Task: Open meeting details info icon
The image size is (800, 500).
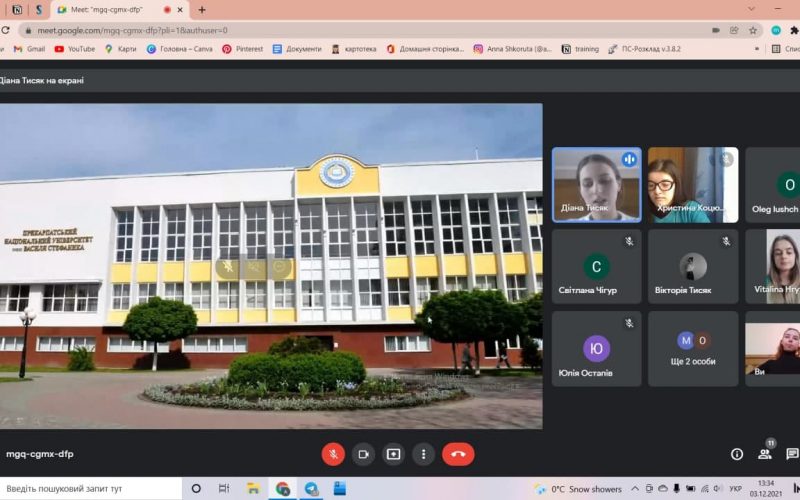Action: click(737, 454)
